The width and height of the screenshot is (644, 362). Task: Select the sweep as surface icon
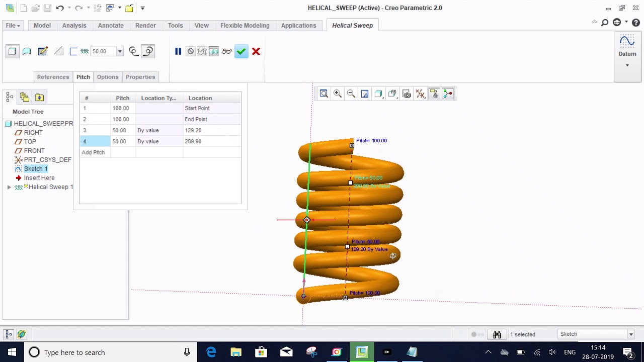pos(27,51)
